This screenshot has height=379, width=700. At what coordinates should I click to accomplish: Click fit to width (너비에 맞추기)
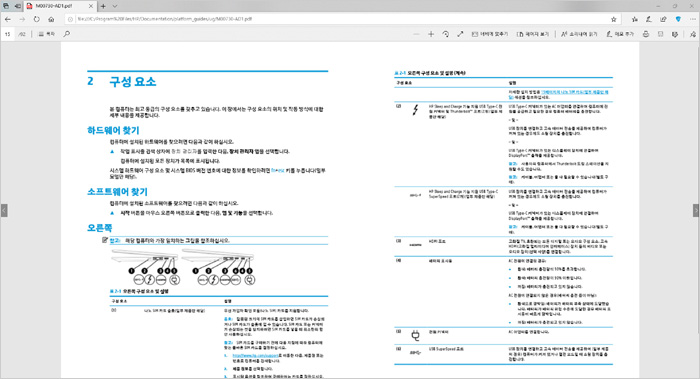pyautogui.click(x=490, y=34)
